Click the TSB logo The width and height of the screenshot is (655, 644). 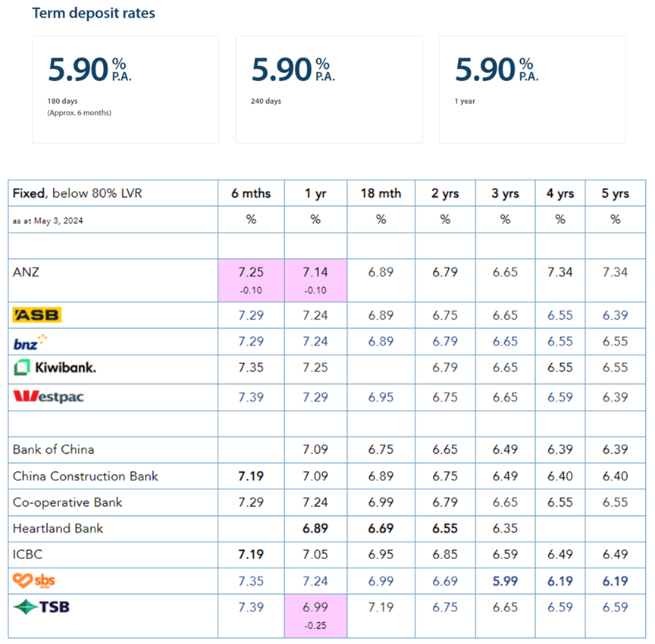click(x=42, y=607)
